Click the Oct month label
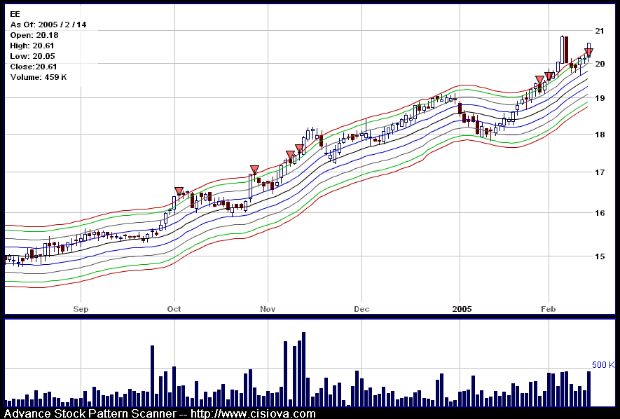Image resolution: width=620 pixels, height=419 pixels. click(x=174, y=309)
